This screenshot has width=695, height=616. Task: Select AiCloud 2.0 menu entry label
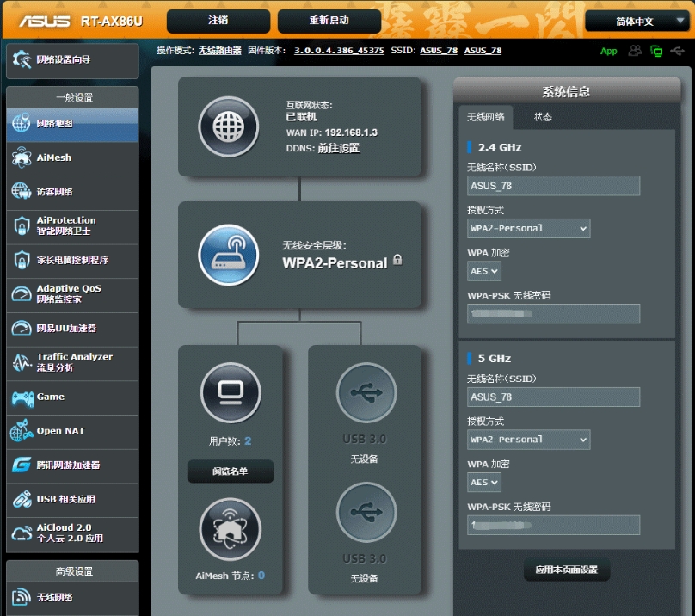70,533
